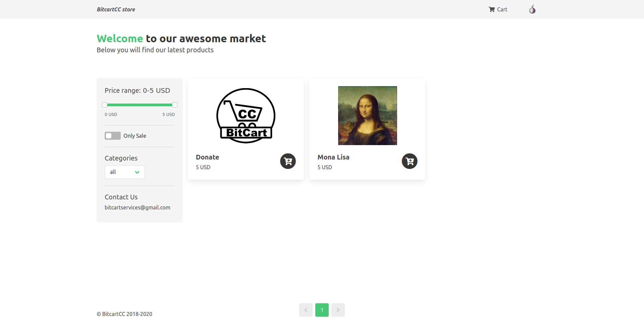This screenshot has height=318, width=644.
Task: Click the Cart text label in header
Action: tap(502, 9)
